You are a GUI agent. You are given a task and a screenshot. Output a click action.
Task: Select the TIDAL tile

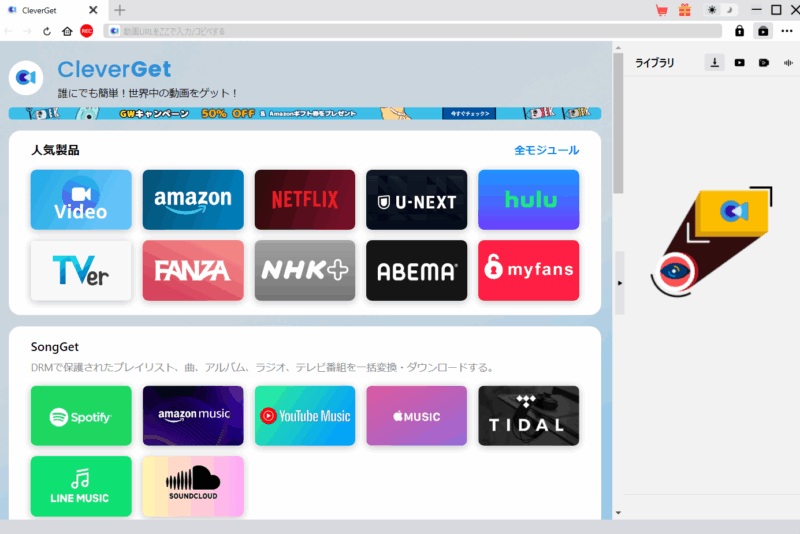[x=529, y=416]
